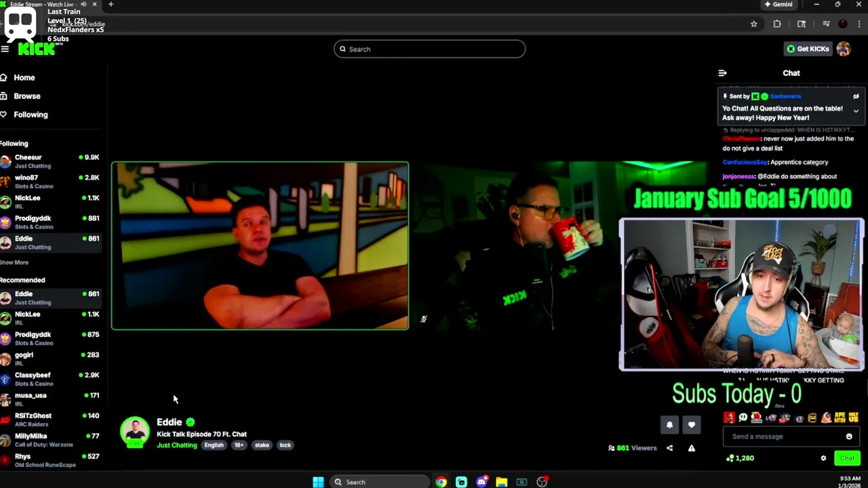Screen dimensions: 868x488
Task: Open musa_usa recommended channel
Action: (x=51, y=399)
